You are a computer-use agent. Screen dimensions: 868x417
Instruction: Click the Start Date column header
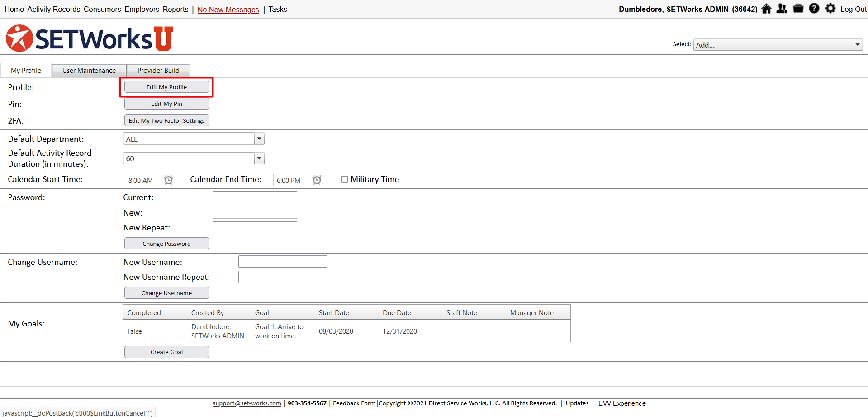tap(334, 313)
